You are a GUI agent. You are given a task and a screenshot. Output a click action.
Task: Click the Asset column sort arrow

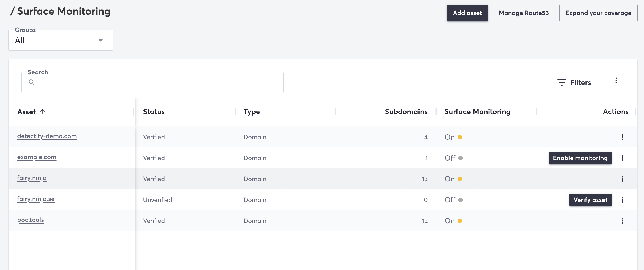42,112
